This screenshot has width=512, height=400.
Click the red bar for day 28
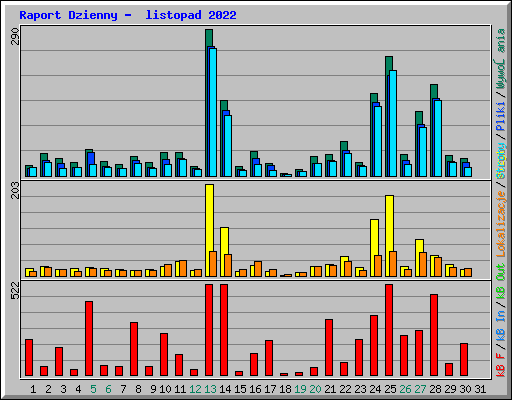434,335
